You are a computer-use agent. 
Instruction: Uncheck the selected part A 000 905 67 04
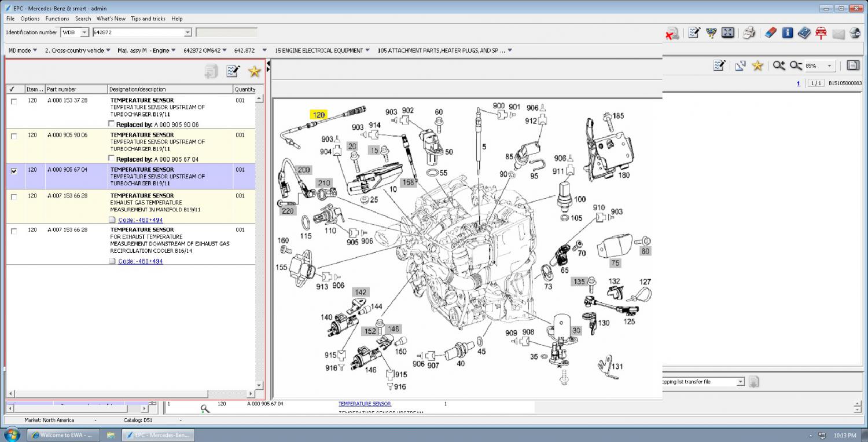pos(14,171)
